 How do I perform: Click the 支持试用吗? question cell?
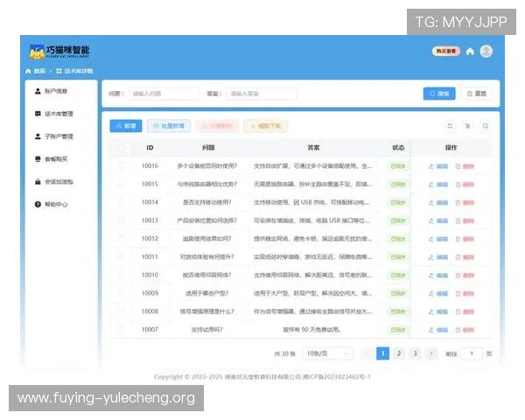point(206,330)
